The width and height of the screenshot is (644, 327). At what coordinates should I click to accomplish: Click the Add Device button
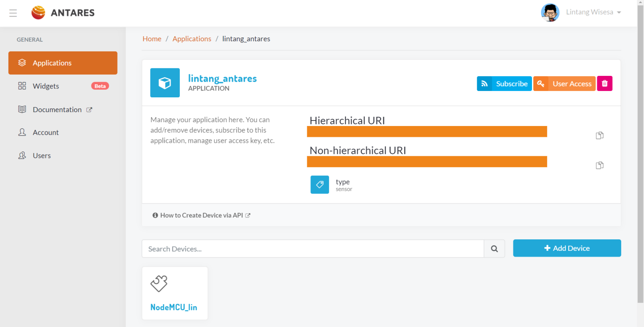(x=567, y=248)
